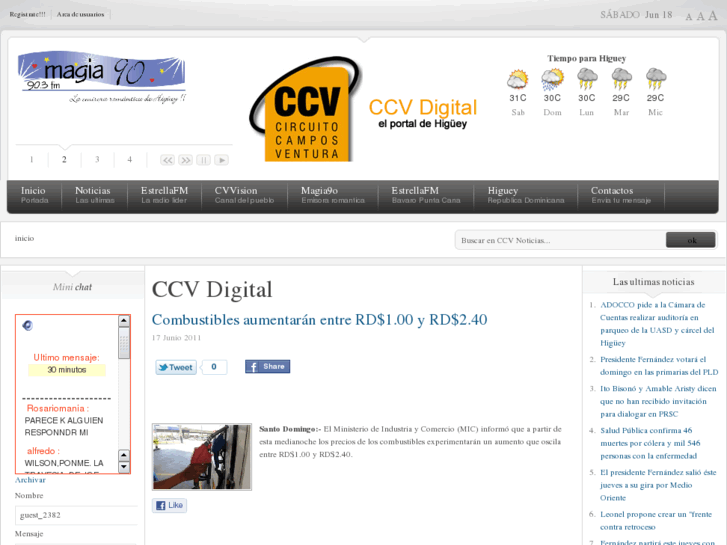Open the Noticias menu item
The height and width of the screenshot is (545, 727).
click(x=95, y=195)
